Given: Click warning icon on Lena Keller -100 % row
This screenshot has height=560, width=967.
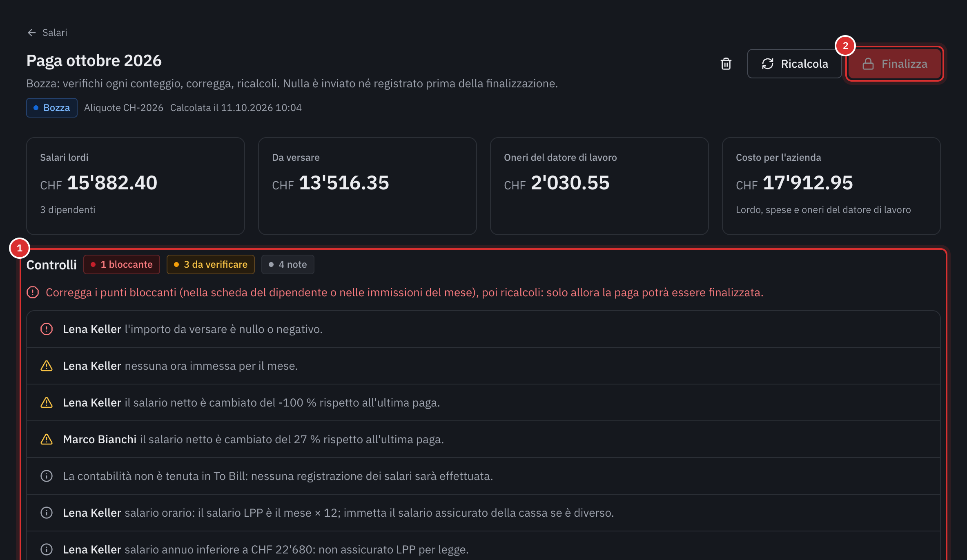Looking at the screenshot, I should click(47, 402).
